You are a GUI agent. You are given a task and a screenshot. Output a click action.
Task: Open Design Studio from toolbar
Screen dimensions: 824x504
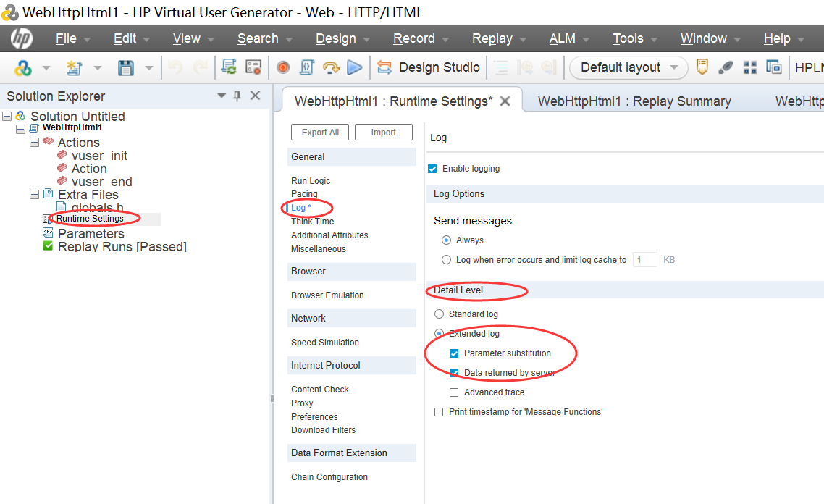[428, 67]
